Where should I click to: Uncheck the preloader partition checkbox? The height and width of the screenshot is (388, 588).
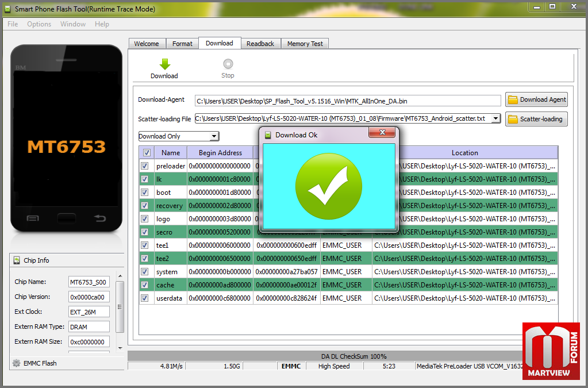[x=144, y=166]
